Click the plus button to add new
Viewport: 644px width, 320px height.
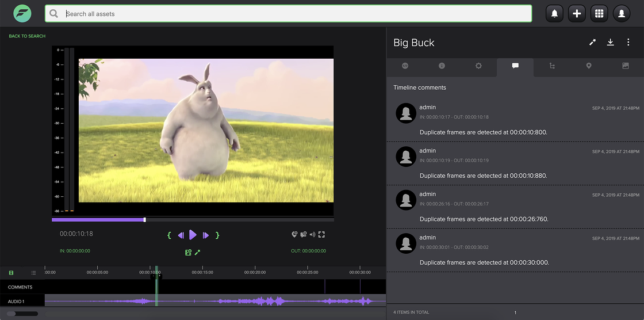tap(577, 14)
